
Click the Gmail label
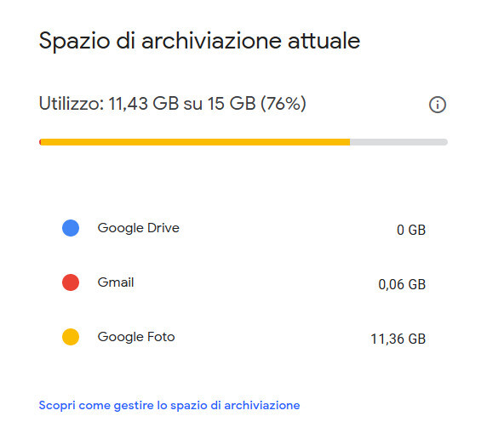(116, 282)
